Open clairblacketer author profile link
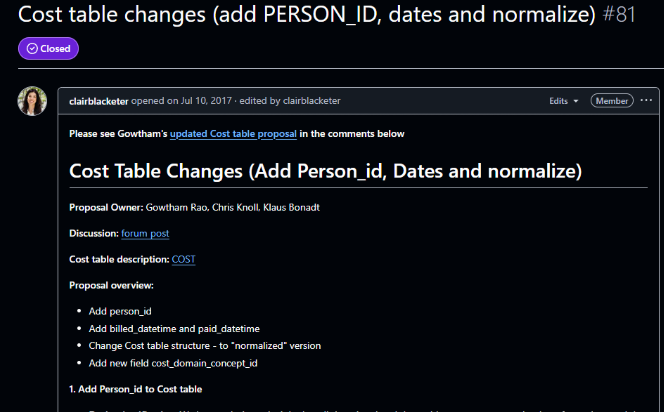 [98, 101]
